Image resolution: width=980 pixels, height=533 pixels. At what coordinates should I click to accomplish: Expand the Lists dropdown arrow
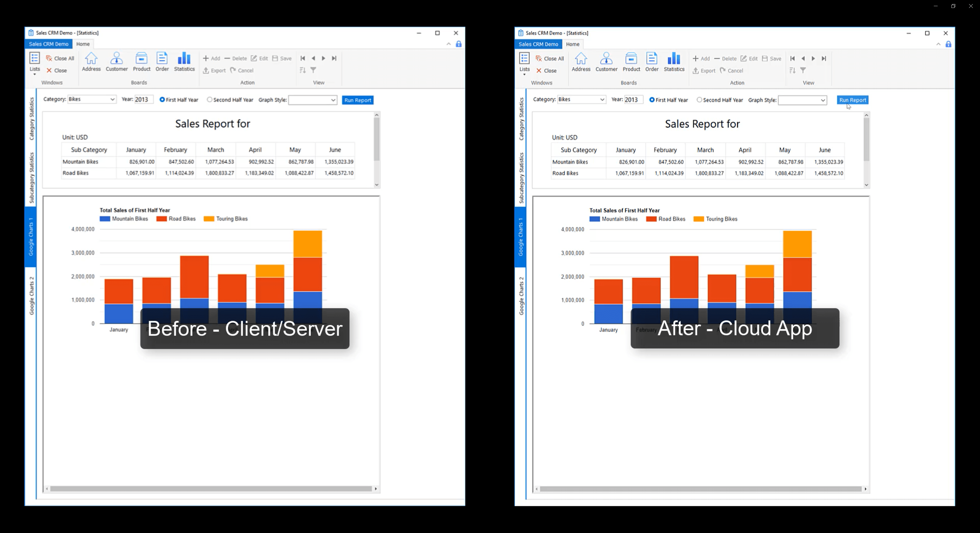coord(34,74)
